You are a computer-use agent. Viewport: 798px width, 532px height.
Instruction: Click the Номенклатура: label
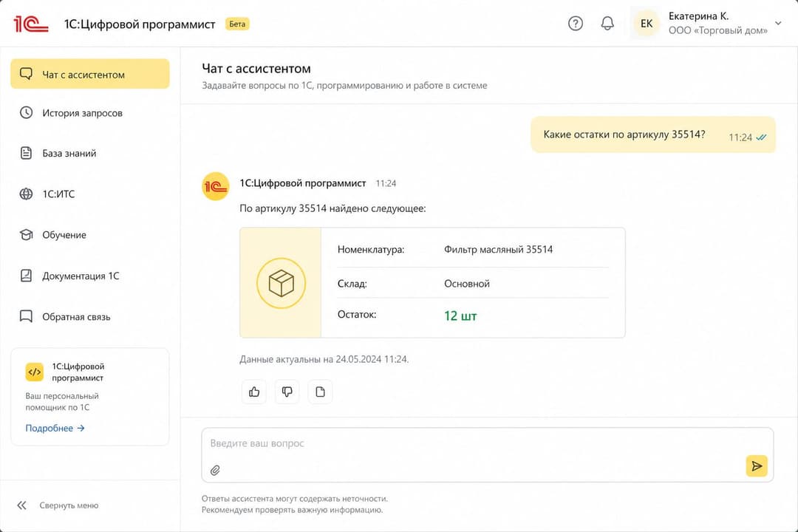point(370,250)
